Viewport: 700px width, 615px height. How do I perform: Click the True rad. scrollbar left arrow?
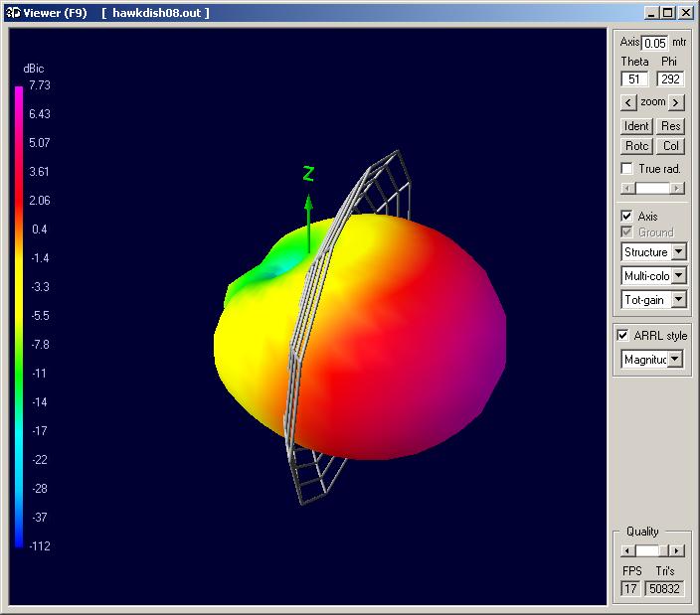click(x=626, y=188)
